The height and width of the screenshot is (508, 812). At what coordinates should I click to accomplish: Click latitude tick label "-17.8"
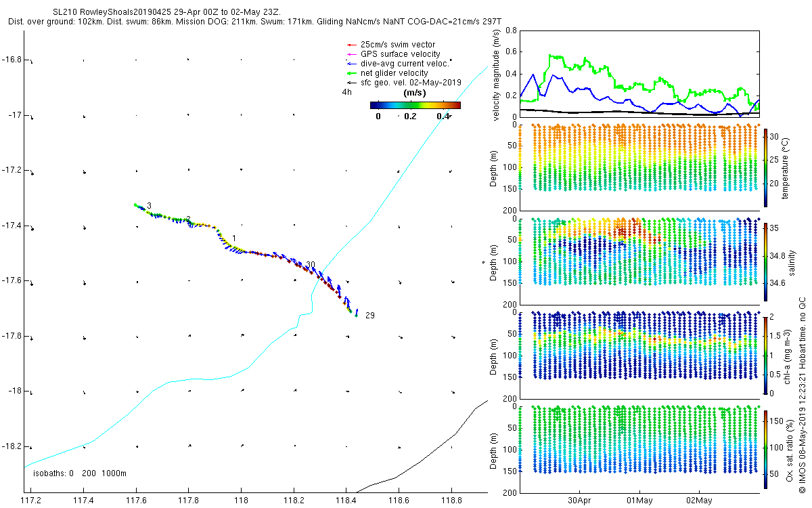[x=12, y=336]
